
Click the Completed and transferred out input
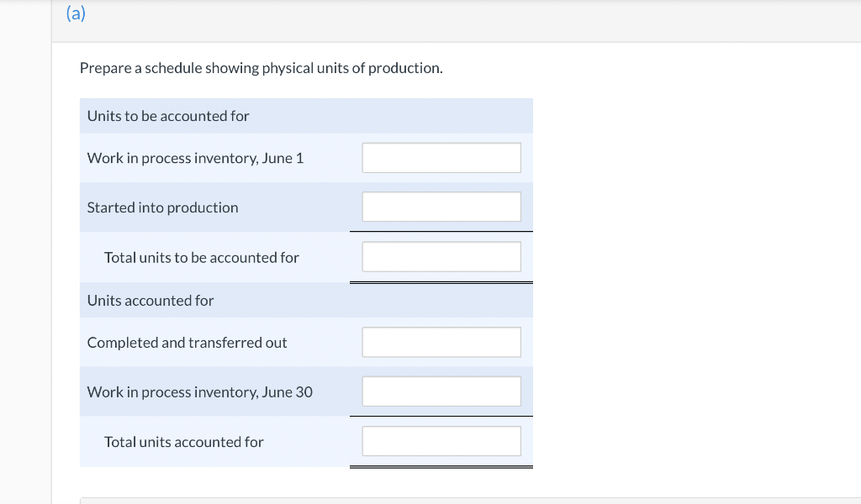tap(441, 342)
